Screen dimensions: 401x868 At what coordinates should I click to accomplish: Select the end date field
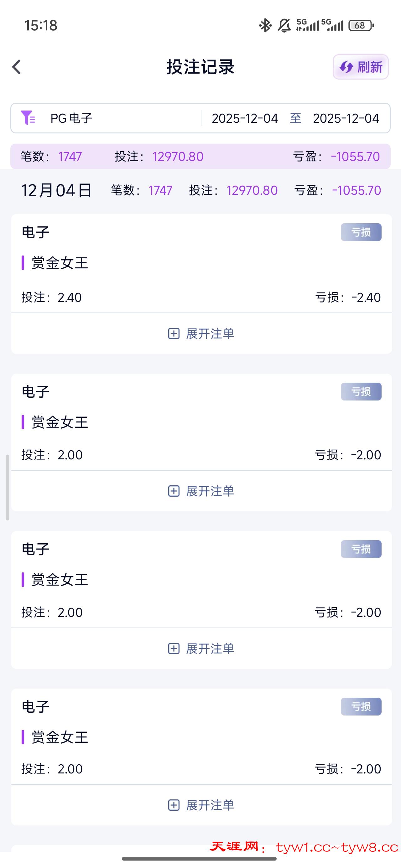pos(346,118)
